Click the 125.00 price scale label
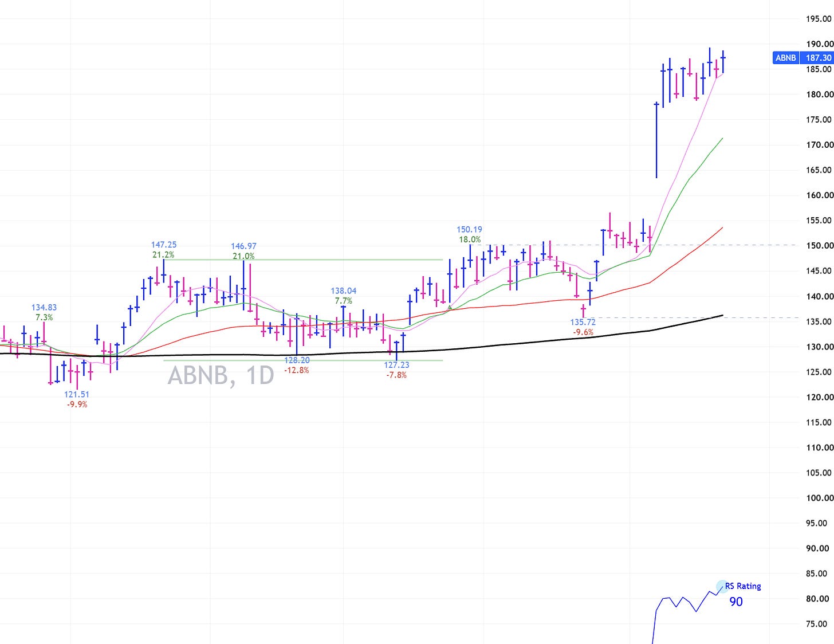The width and height of the screenshot is (834, 644). pos(819,372)
